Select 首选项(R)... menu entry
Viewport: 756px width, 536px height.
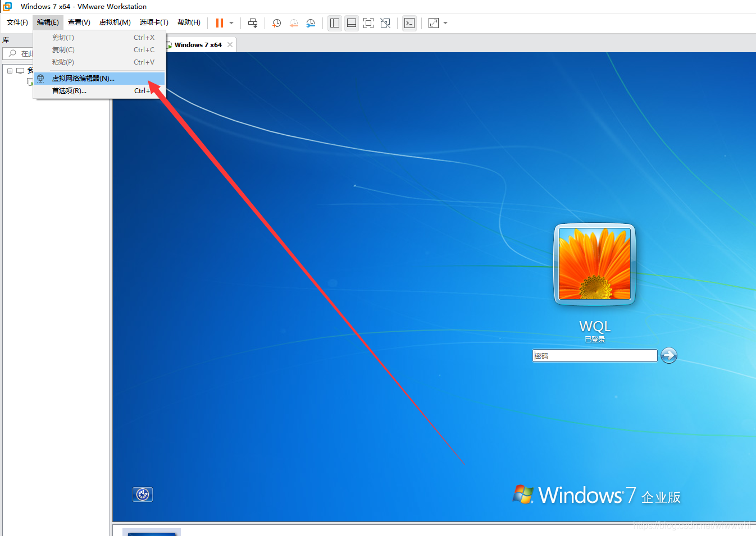99,91
